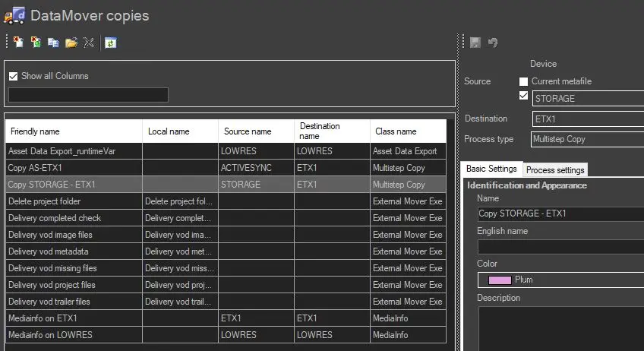Uncheck Show all Columns checkbox

point(13,76)
